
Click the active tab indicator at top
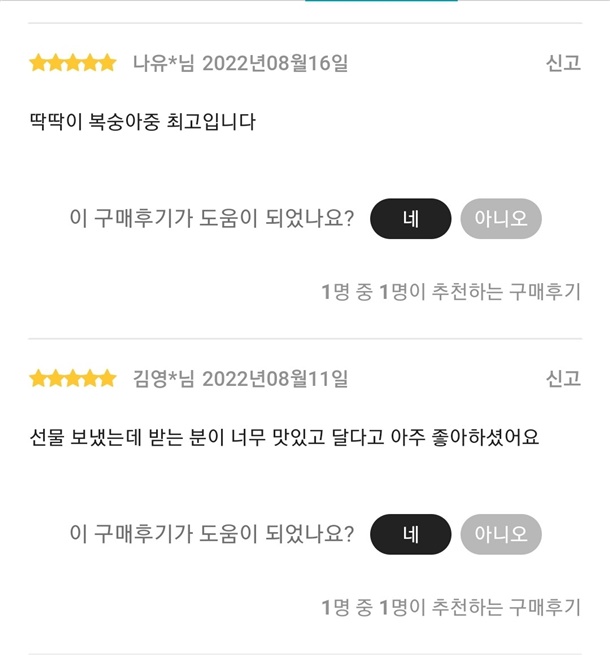coord(381,1)
